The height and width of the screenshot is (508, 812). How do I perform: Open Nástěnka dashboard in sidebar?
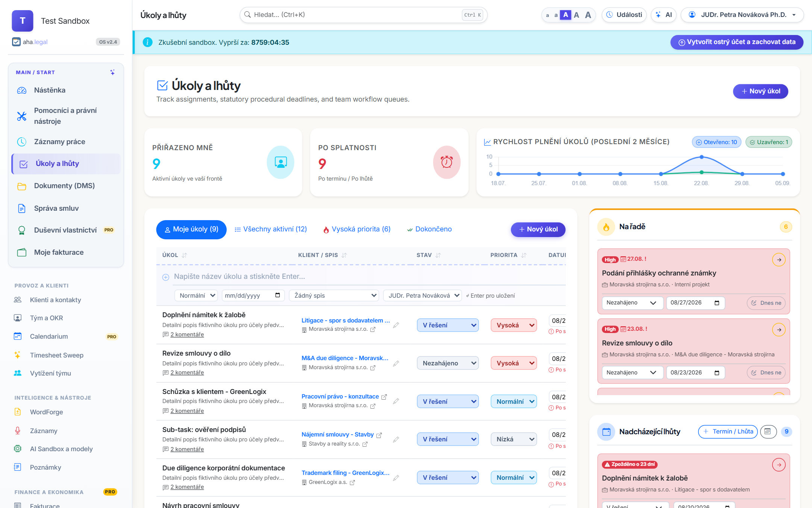coord(66,90)
